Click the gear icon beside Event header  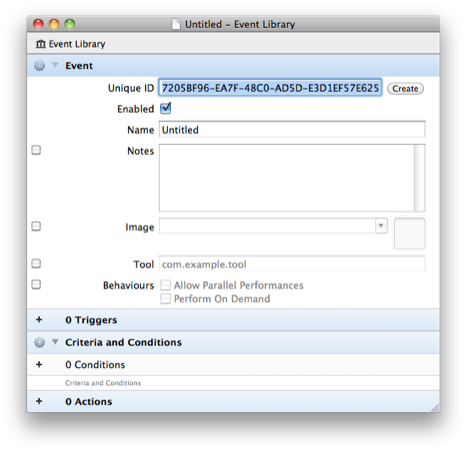point(39,66)
